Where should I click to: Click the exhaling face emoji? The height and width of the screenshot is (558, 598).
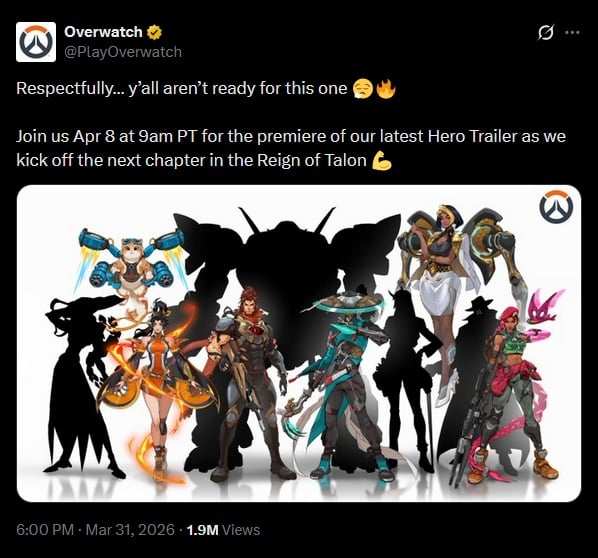[x=363, y=88]
